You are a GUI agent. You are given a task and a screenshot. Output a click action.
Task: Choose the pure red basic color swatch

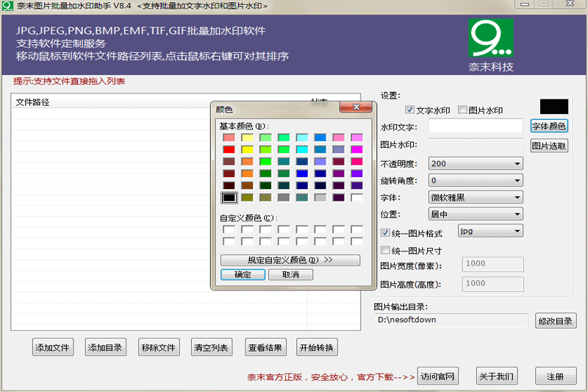[x=229, y=150]
